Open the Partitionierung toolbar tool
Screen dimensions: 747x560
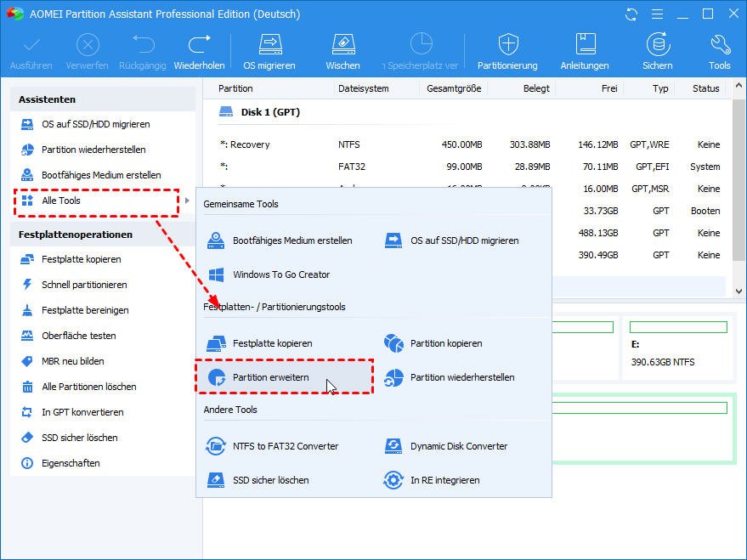point(508,52)
